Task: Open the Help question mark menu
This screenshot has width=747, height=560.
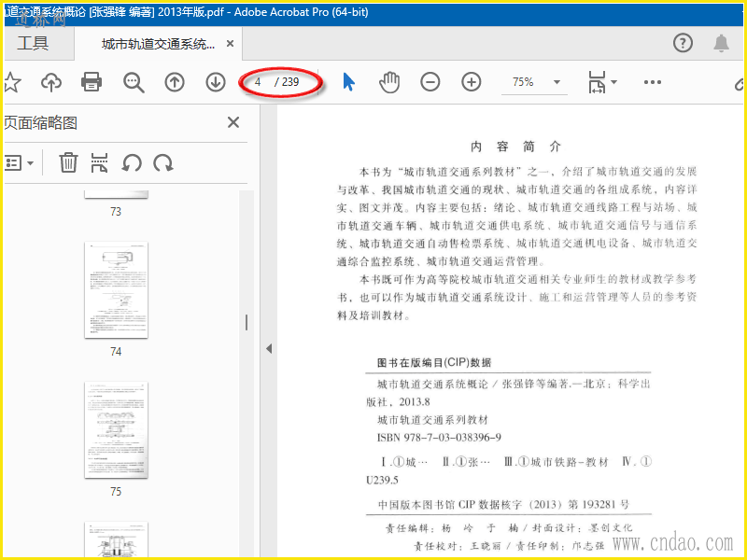Action: coord(683,43)
